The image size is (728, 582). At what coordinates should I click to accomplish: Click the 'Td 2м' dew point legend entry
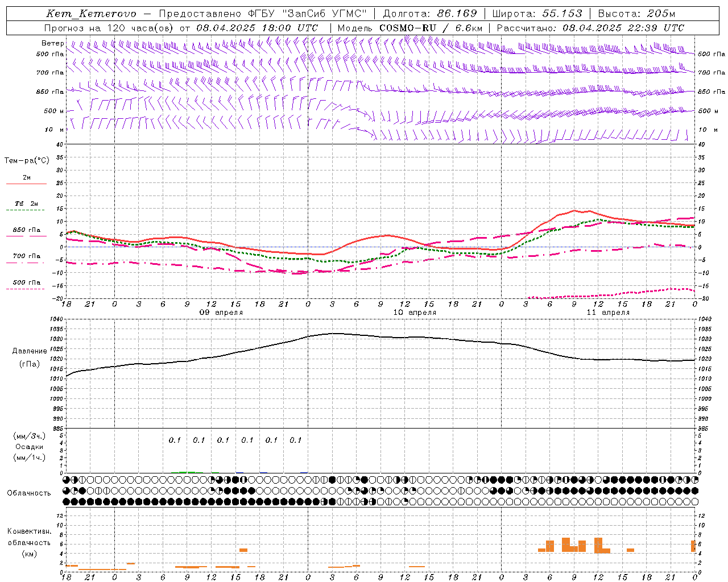click(27, 203)
